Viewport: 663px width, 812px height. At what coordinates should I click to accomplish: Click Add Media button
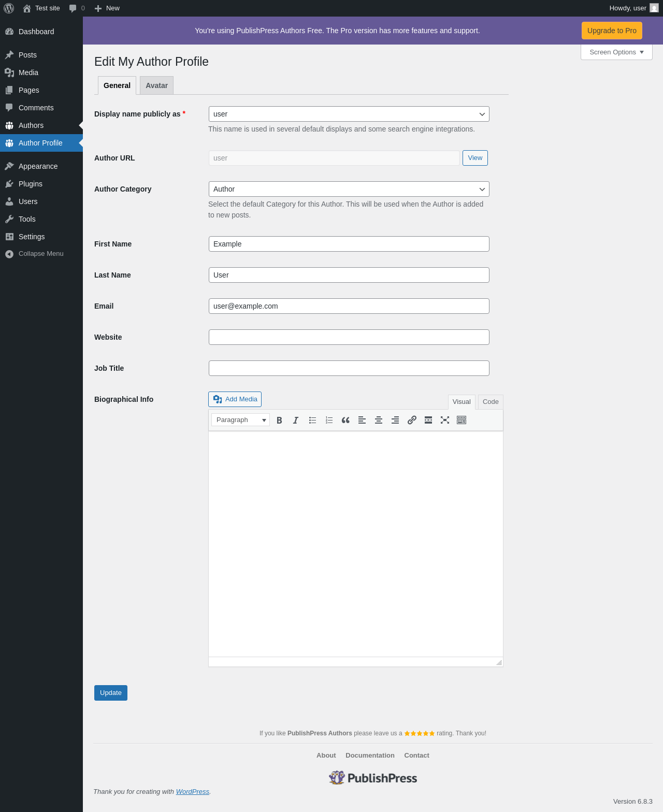(x=235, y=399)
